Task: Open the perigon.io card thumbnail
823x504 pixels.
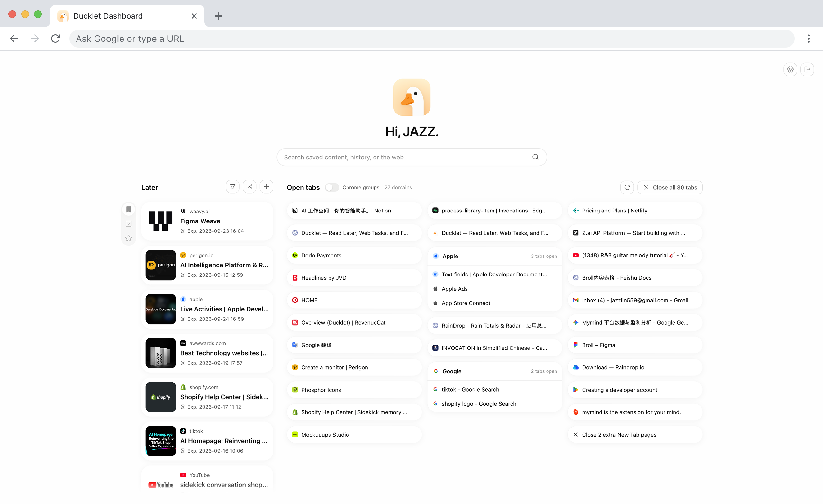Action: pyautogui.click(x=161, y=265)
